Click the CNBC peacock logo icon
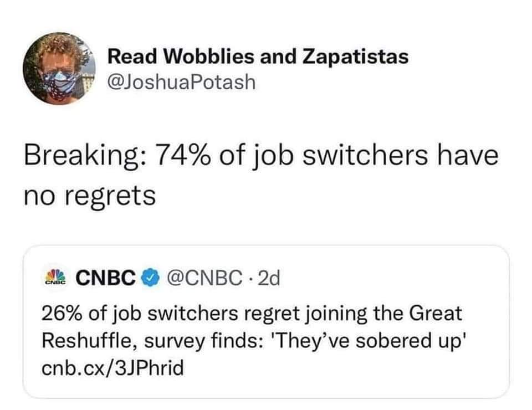This screenshot has height=410, width=532. 54,276
